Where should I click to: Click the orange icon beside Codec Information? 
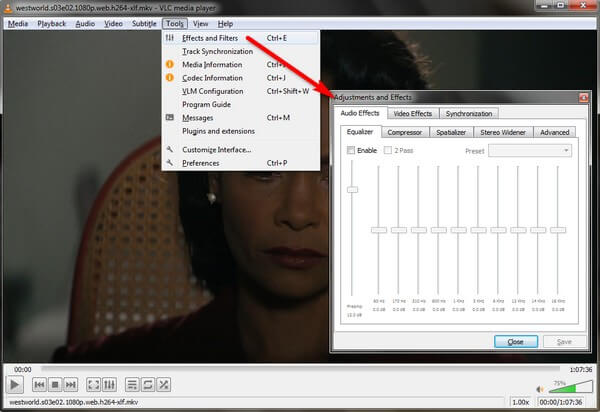pos(170,78)
